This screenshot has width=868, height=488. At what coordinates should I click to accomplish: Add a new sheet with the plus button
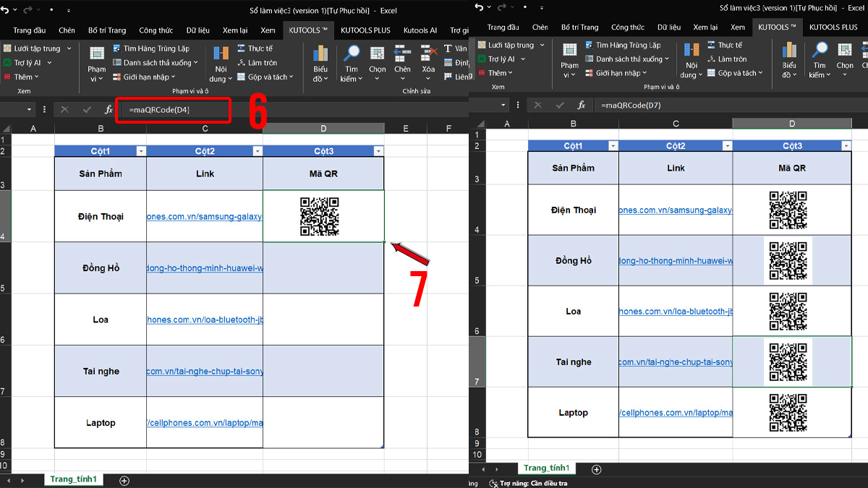124,479
